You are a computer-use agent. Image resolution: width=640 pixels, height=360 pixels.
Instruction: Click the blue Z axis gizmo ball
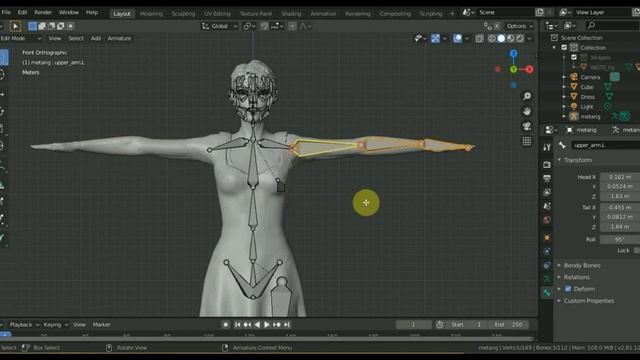[x=513, y=53]
